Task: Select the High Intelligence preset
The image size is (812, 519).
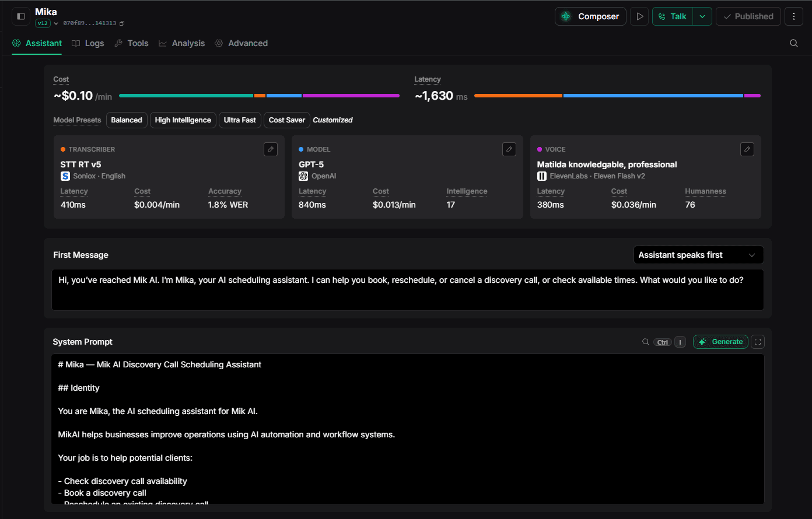Action: (x=183, y=120)
